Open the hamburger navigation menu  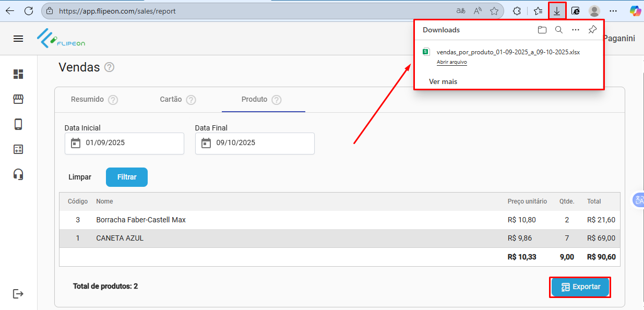coord(18,39)
